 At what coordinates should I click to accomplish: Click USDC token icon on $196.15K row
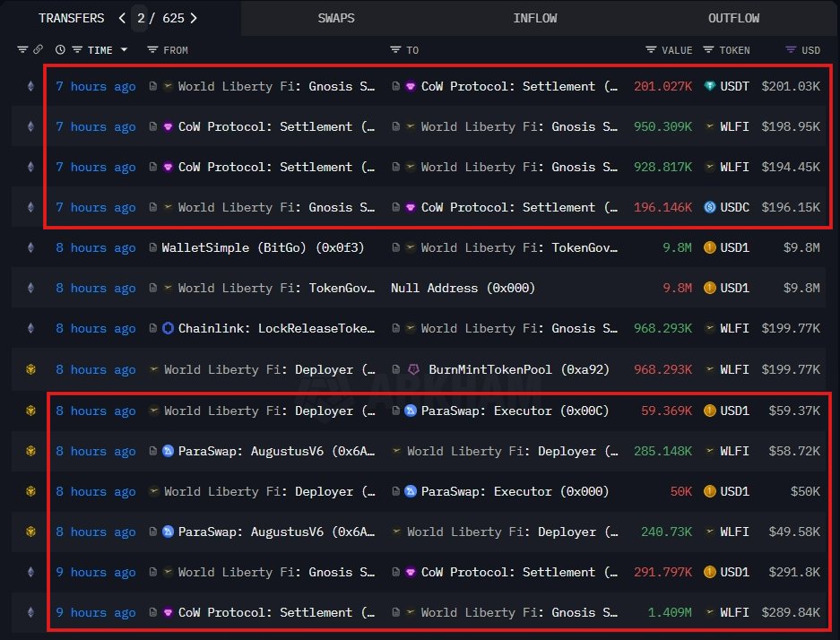point(709,207)
